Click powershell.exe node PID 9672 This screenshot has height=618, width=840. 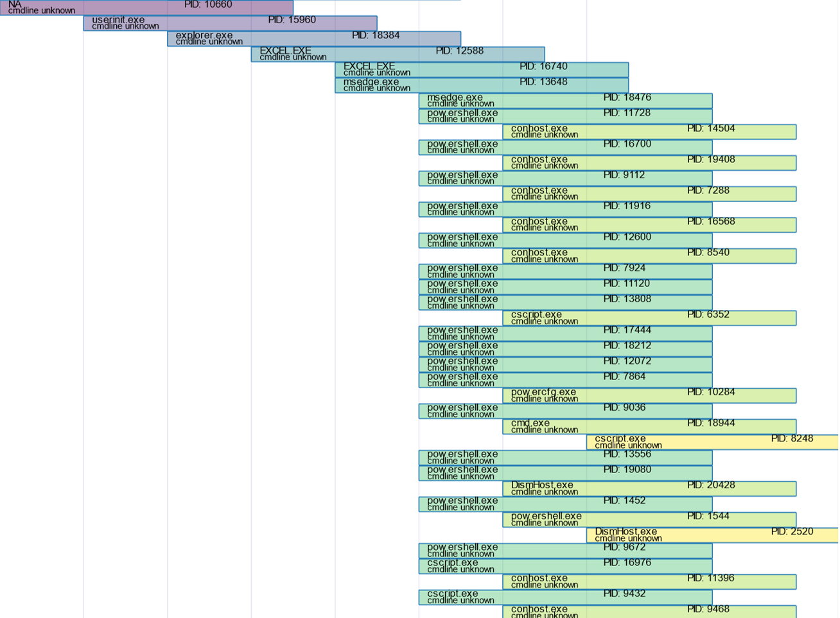point(565,551)
